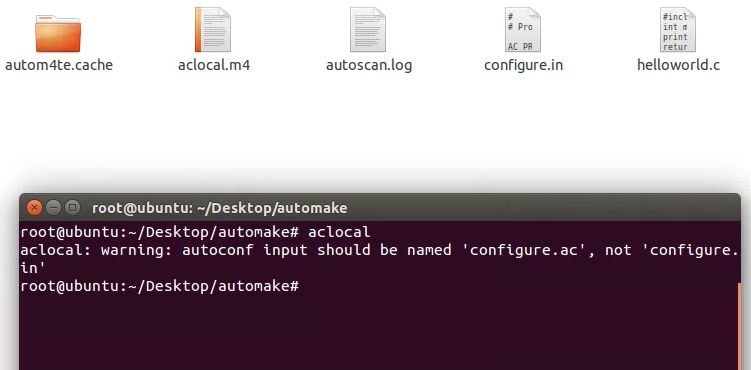Image resolution: width=751 pixels, height=370 pixels.
Task: Minimize the terminal window
Action: (x=54, y=208)
